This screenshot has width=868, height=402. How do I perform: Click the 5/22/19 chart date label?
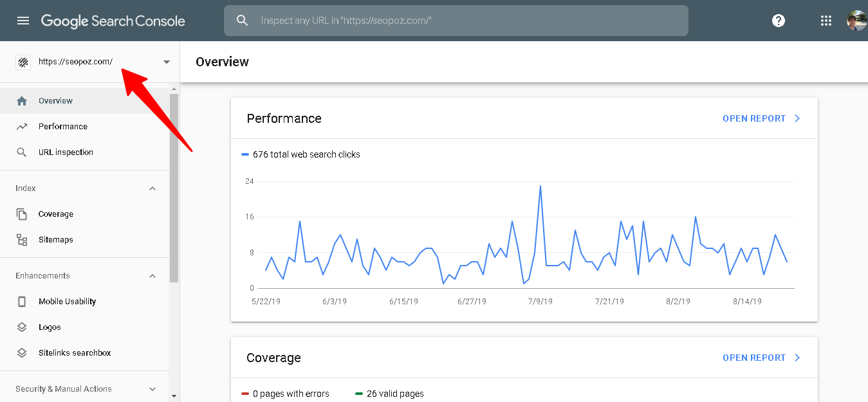(x=266, y=301)
